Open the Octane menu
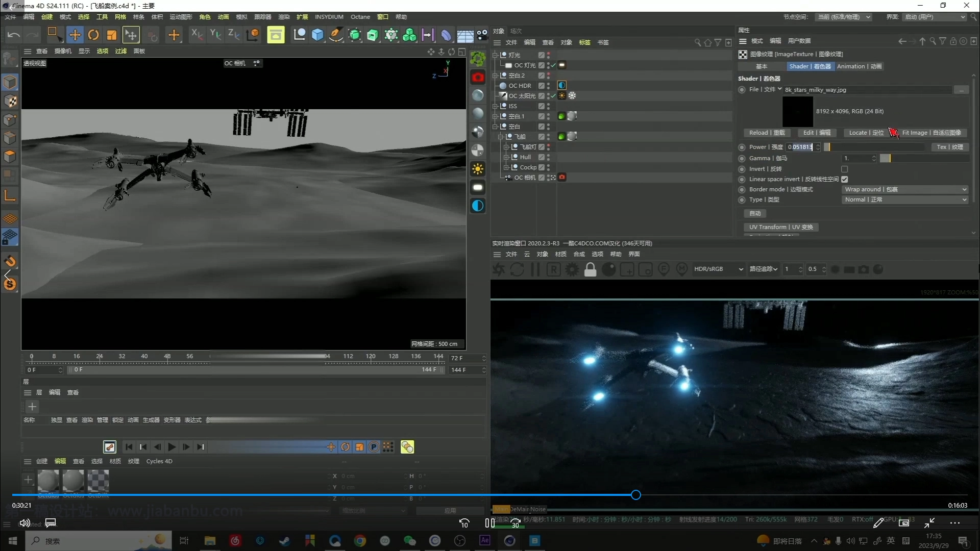This screenshot has width=980, height=551. coord(360,17)
